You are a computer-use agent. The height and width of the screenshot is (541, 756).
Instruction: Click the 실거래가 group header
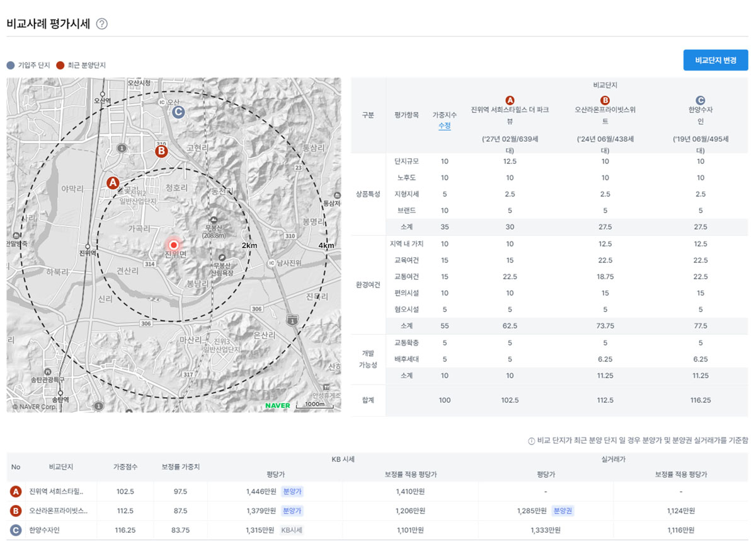coord(613,460)
